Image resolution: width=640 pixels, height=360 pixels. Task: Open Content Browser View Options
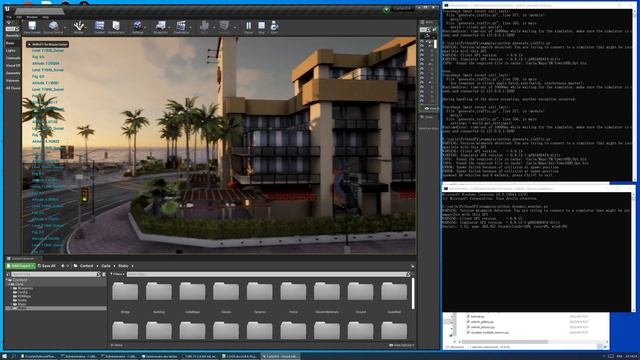(402, 345)
